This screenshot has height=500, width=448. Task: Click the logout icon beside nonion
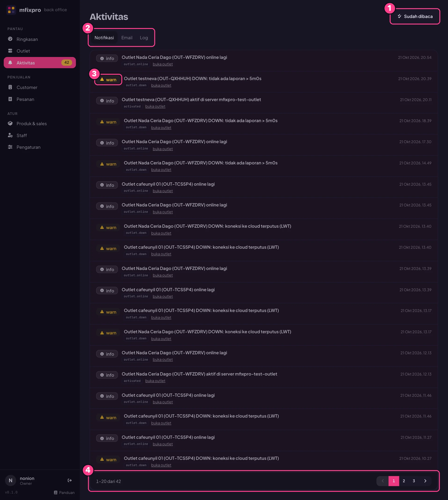[70, 480]
